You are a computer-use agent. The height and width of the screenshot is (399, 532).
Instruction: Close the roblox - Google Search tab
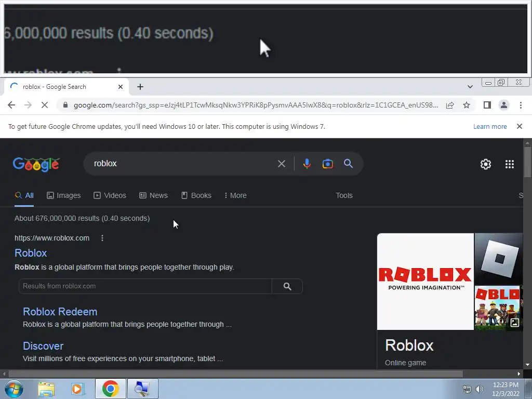tap(121, 87)
